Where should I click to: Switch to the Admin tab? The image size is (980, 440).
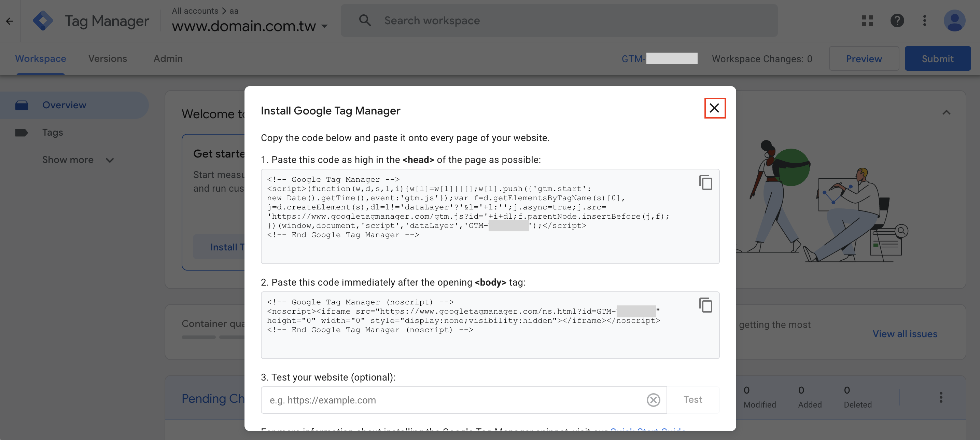pyautogui.click(x=168, y=59)
